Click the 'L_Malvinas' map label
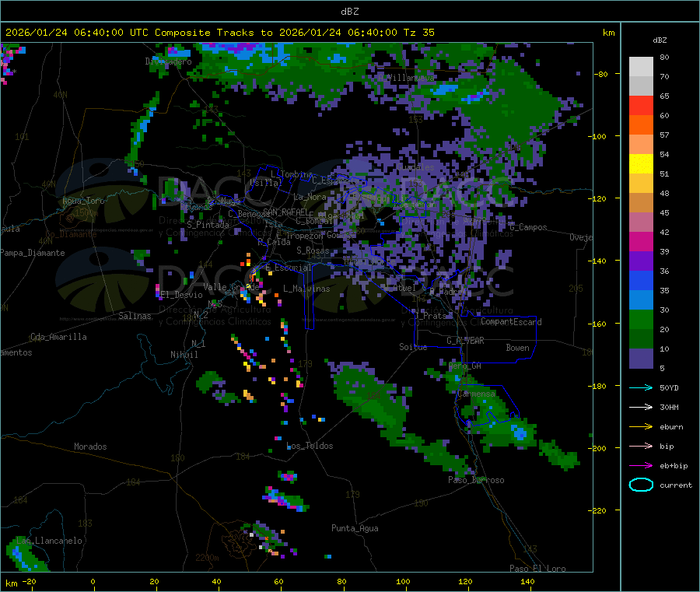The height and width of the screenshot is (592, 700). (306, 289)
